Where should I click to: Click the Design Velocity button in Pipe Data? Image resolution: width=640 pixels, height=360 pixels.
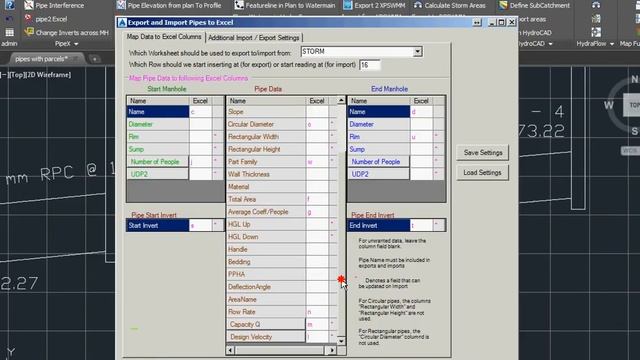point(265,337)
